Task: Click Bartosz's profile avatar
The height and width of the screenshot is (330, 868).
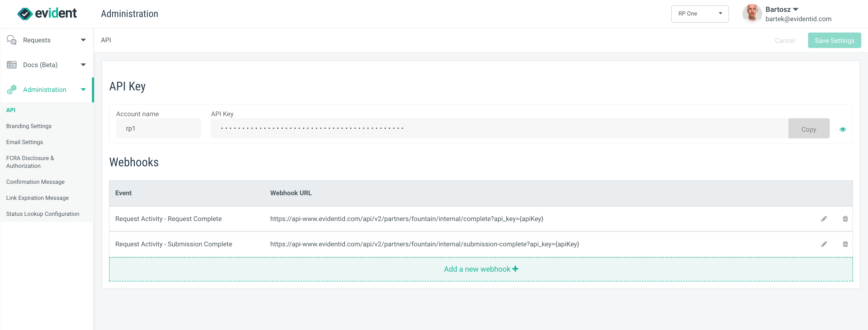Action: click(x=752, y=14)
